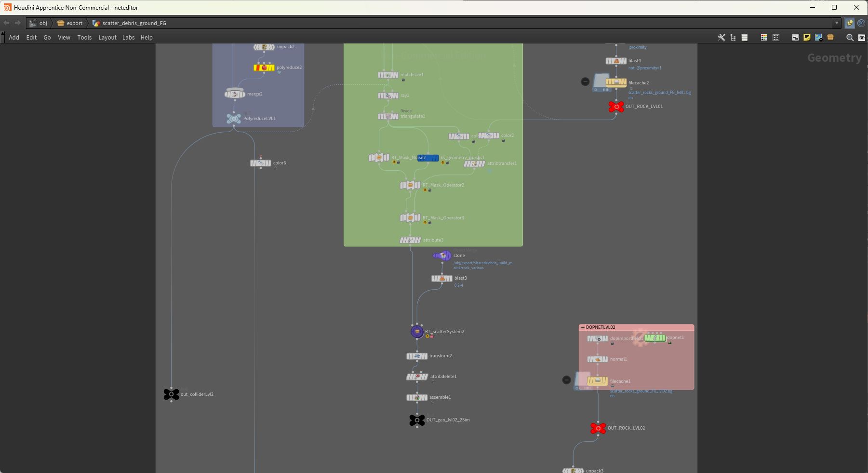Open the Labs menu
The height and width of the screenshot is (473, 868).
click(x=128, y=38)
